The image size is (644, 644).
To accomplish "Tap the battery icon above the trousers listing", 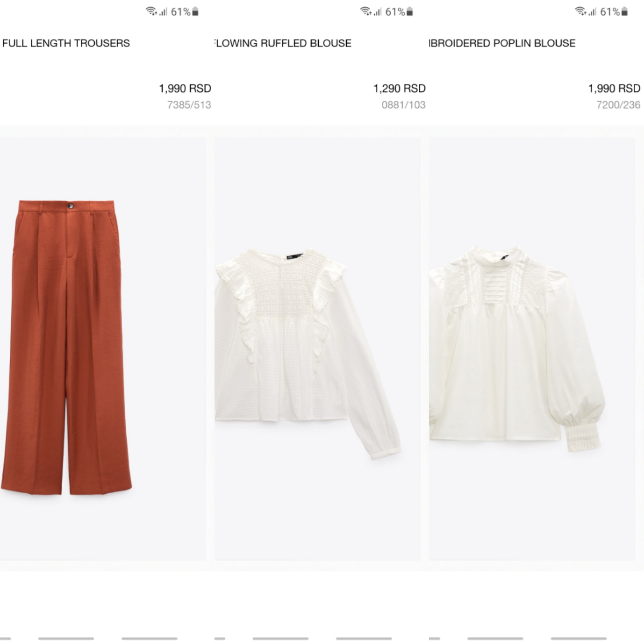I will tap(195, 12).
